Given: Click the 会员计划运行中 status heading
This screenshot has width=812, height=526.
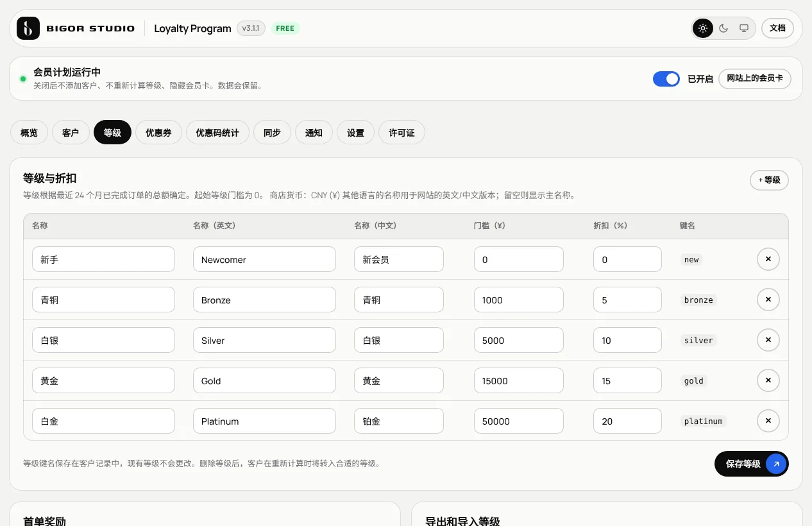Looking at the screenshot, I should (x=67, y=72).
